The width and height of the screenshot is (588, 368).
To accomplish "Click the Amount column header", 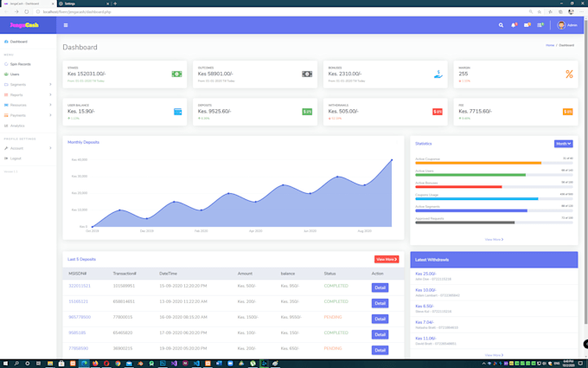I will 245,274.
